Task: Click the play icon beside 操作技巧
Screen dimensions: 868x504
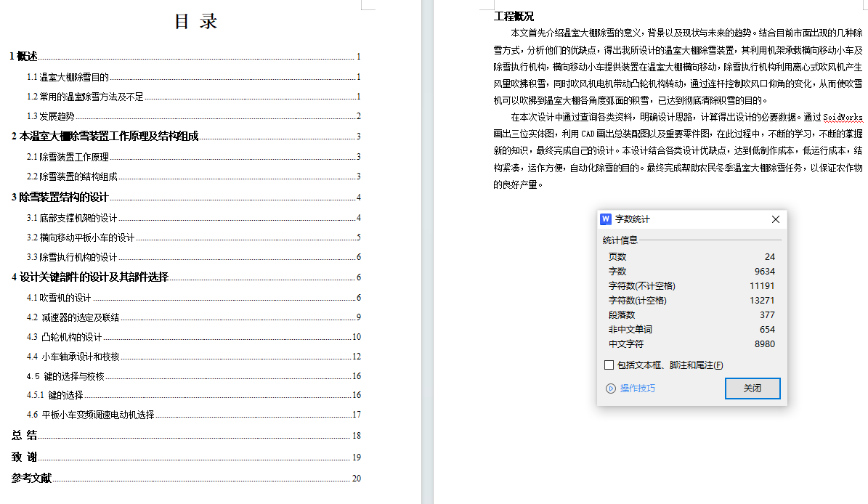Action: (x=610, y=389)
